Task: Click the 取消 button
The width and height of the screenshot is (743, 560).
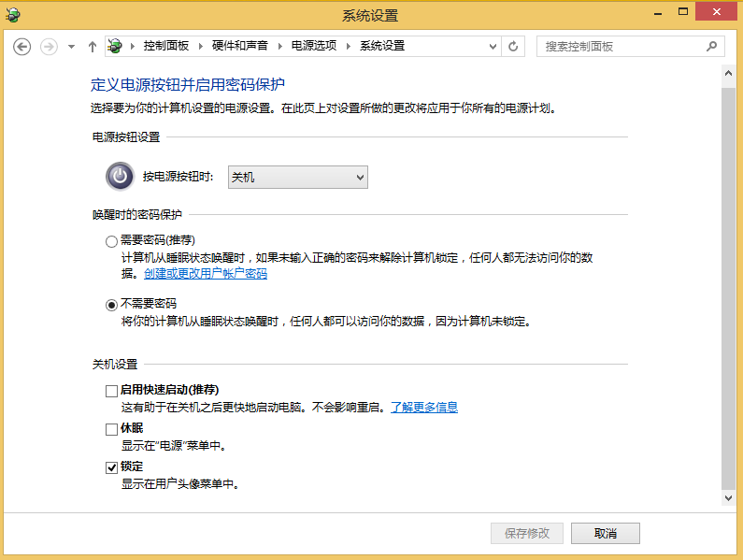Action: pyautogui.click(x=605, y=534)
